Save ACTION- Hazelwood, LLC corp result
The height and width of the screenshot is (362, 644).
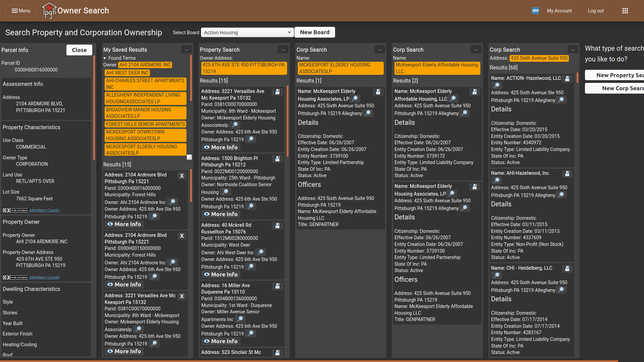tap(567, 79)
